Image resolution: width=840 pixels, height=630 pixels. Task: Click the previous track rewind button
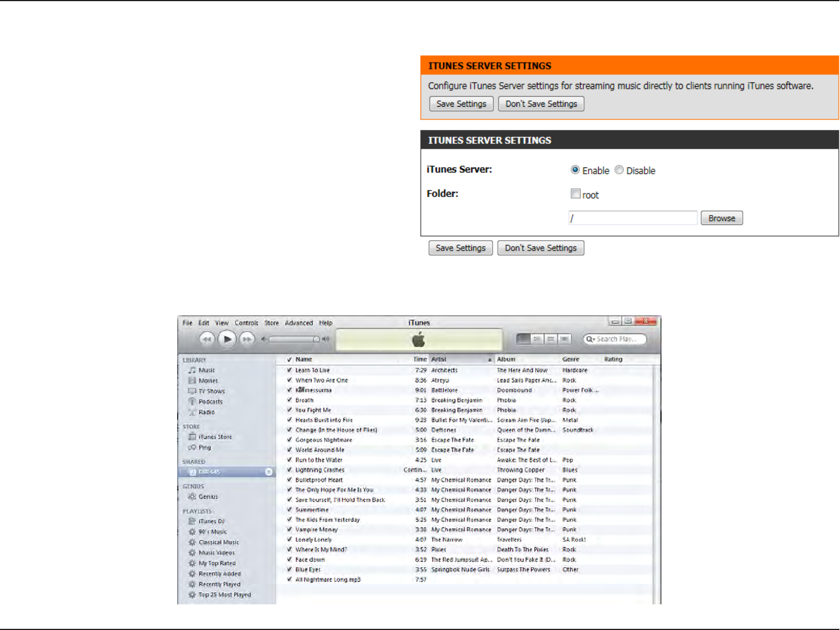(207, 339)
